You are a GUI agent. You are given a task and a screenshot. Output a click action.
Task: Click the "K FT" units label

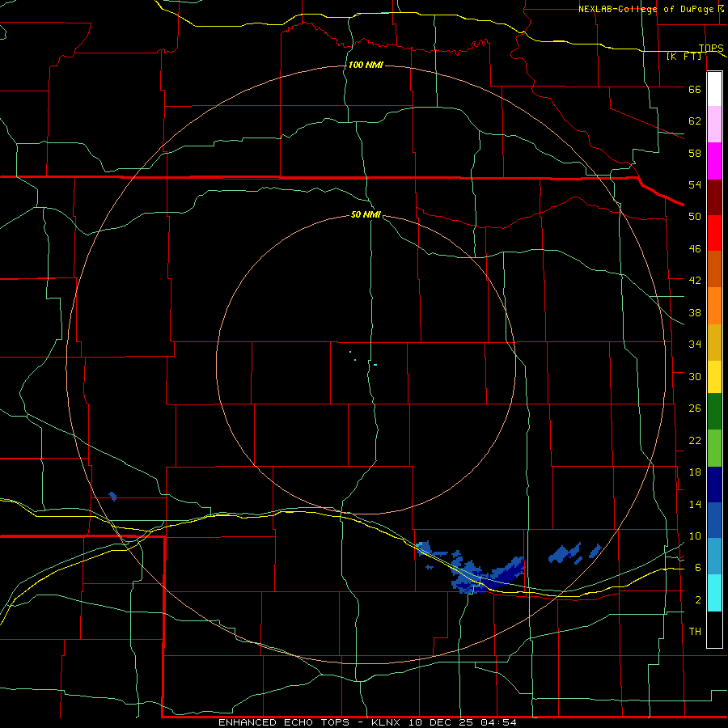click(x=684, y=57)
